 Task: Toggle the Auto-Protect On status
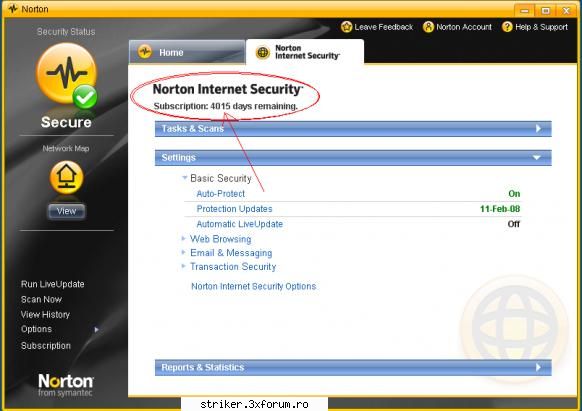514,193
